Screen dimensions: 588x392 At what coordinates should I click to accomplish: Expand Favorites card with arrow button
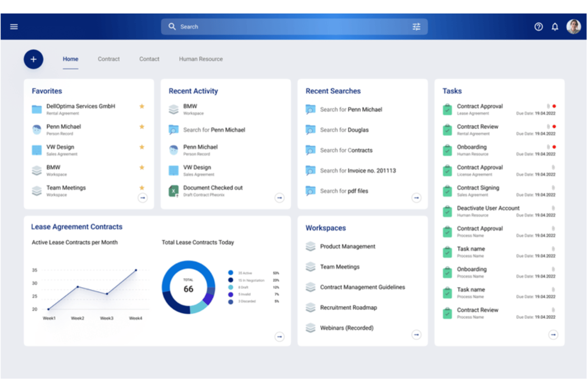pyautogui.click(x=143, y=198)
